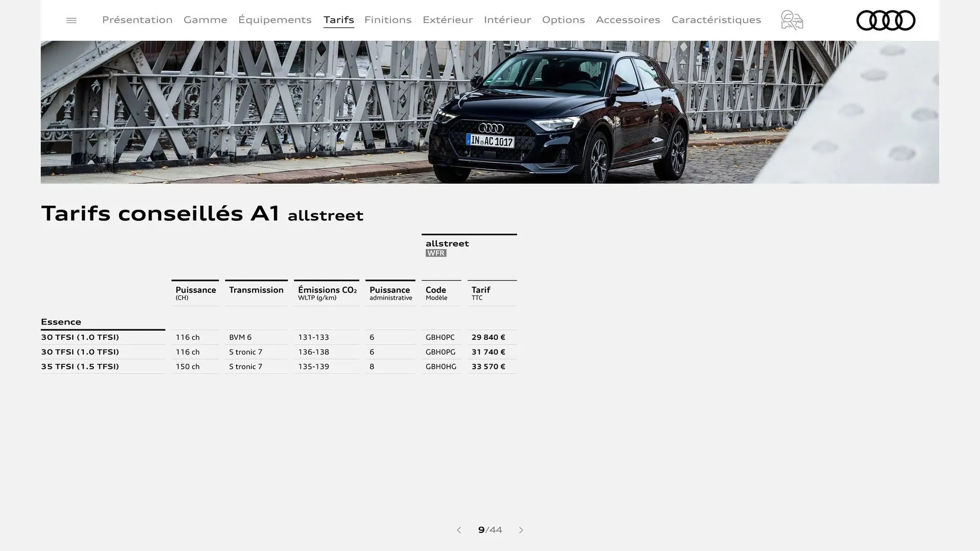The height and width of the screenshot is (551, 980).
Task: Open the Finitions tab
Action: coord(387,20)
